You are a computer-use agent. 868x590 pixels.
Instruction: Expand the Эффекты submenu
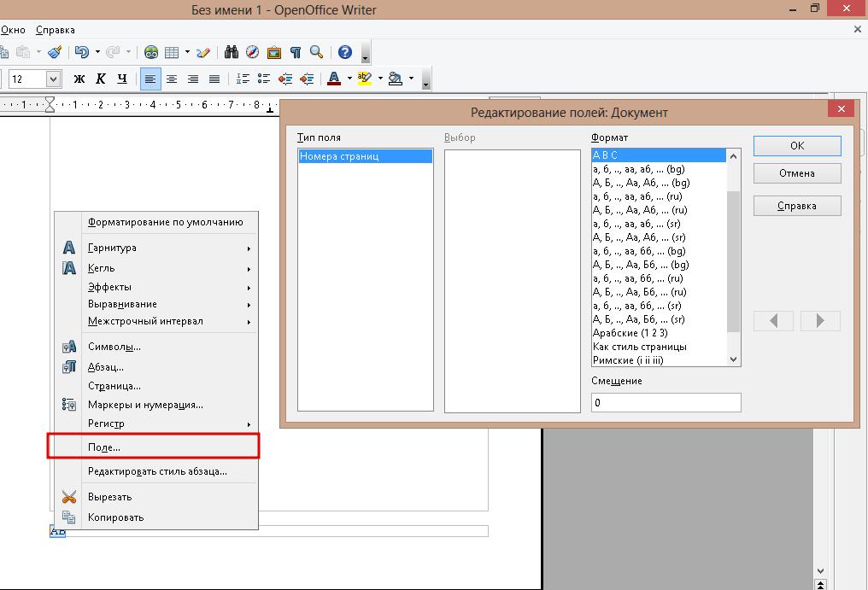click(x=165, y=287)
